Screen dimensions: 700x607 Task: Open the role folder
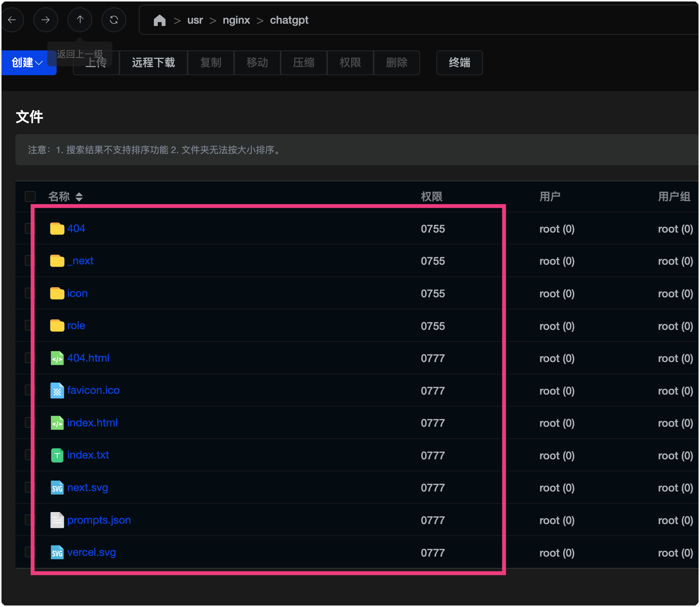(76, 326)
